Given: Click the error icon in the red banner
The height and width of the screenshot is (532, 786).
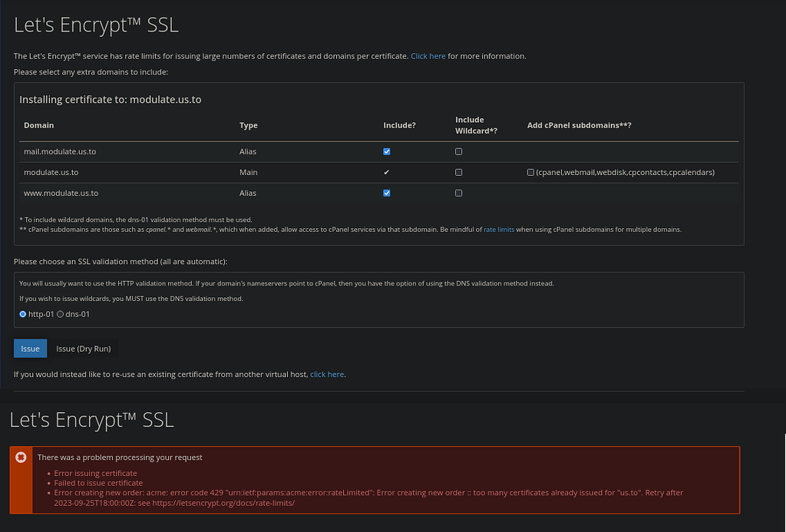Looking at the screenshot, I should coord(21,458).
